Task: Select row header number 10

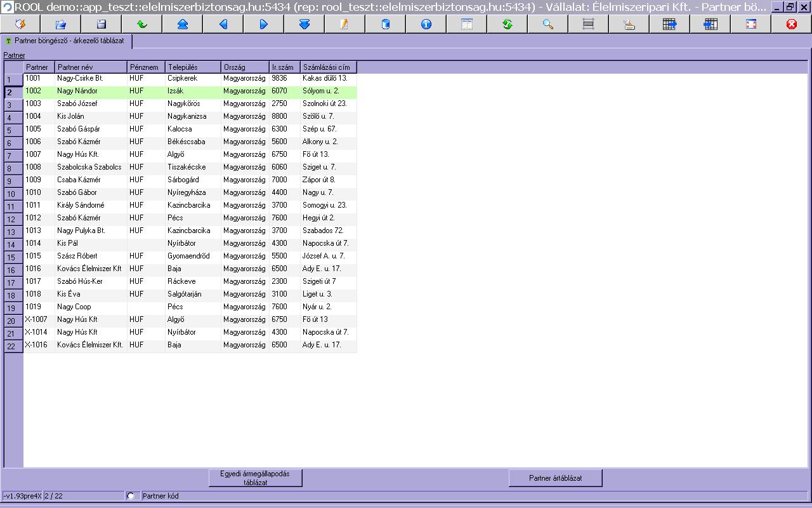Action: coord(13,194)
